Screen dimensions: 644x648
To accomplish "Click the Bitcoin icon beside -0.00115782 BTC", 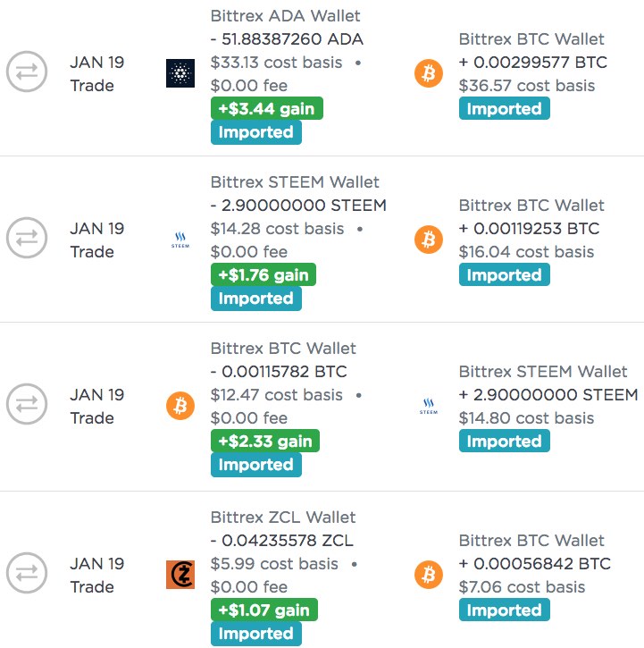I will coord(180,406).
